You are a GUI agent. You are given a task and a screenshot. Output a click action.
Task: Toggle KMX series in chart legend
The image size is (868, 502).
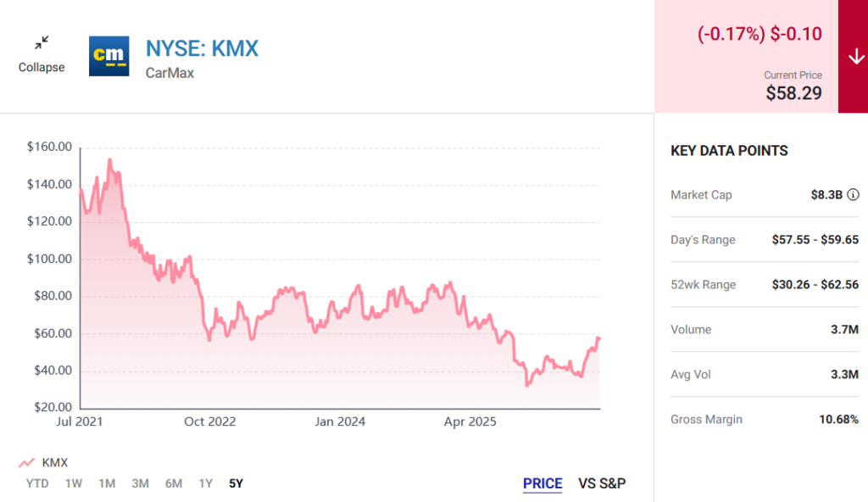43,463
